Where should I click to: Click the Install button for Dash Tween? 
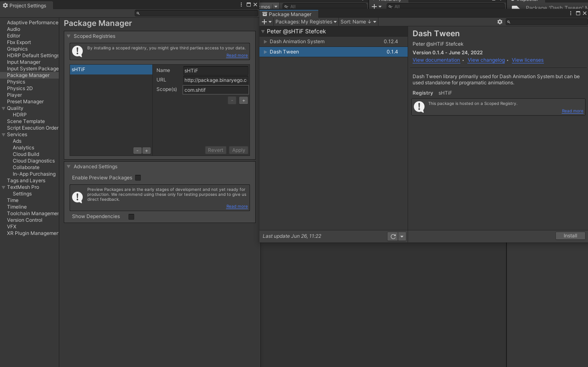point(570,235)
